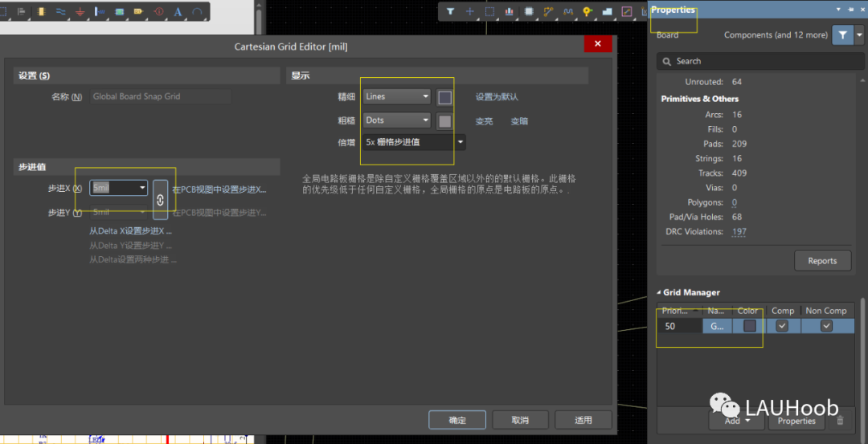The width and height of the screenshot is (868, 444).
Task: Toggle the Comp checkbox in Grid Manager
Action: pyautogui.click(x=782, y=326)
